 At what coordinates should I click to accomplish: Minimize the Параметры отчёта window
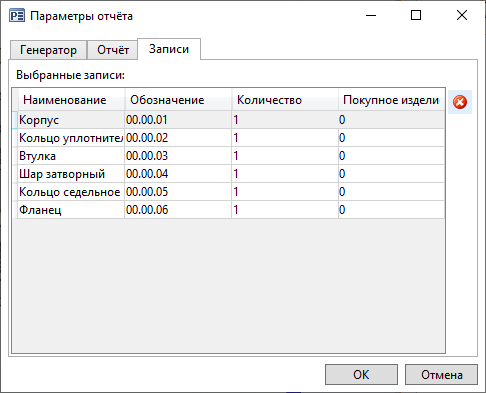pos(371,15)
